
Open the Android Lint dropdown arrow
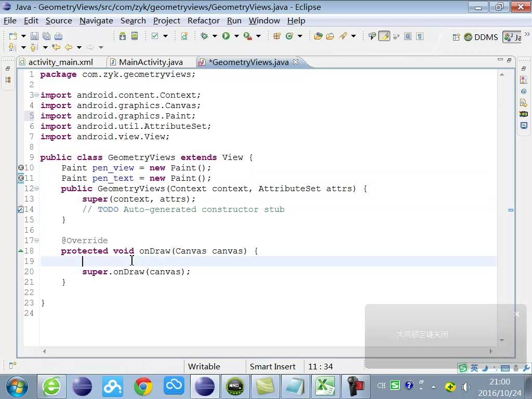click(165, 36)
